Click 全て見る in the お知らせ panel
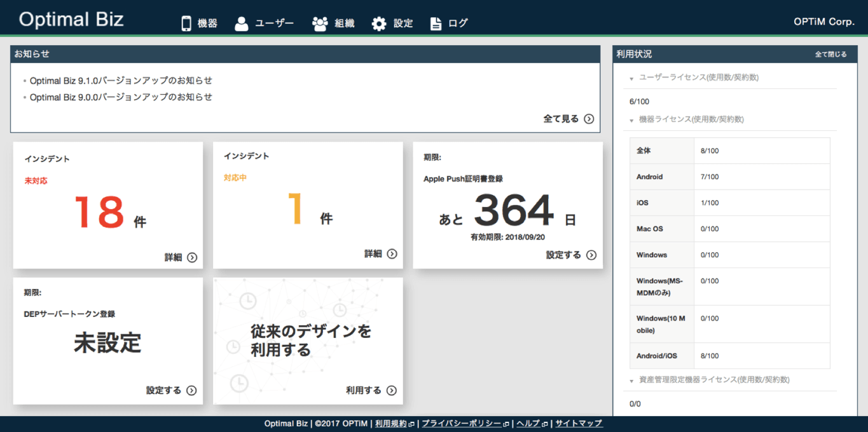This screenshot has width=868, height=432. click(x=562, y=119)
